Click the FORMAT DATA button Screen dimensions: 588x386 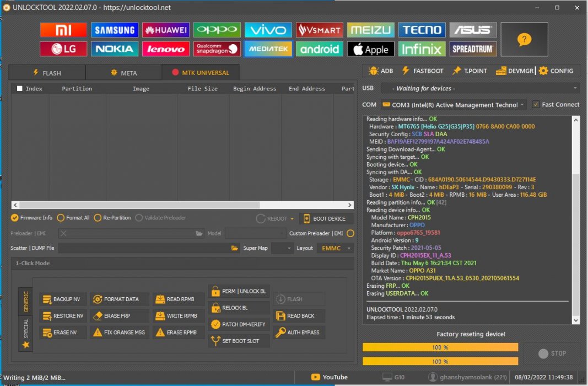click(x=119, y=299)
